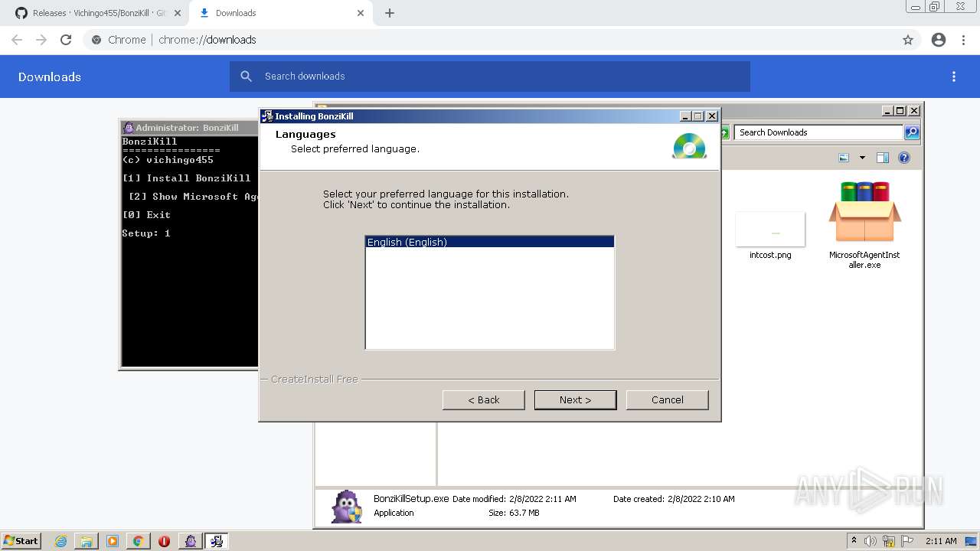Cancel the BonziKill installation
Screen dimensions: 980x551
pyautogui.click(x=667, y=399)
